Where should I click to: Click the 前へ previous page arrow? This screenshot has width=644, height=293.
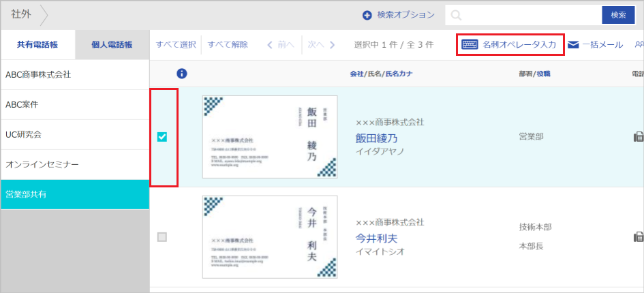pyautogui.click(x=270, y=45)
